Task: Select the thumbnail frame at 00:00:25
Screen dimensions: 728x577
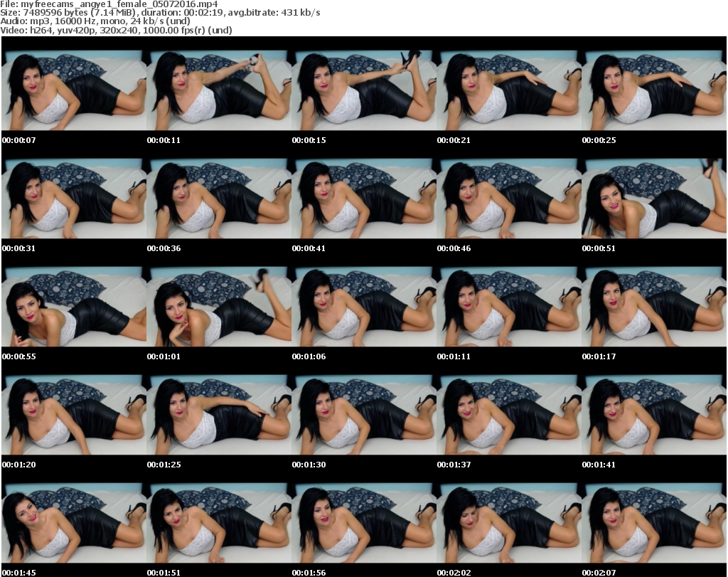Action: pyautogui.click(x=654, y=90)
